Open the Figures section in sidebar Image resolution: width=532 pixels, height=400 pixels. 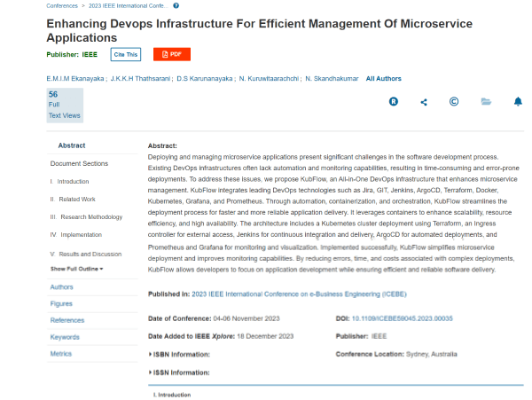click(x=62, y=303)
